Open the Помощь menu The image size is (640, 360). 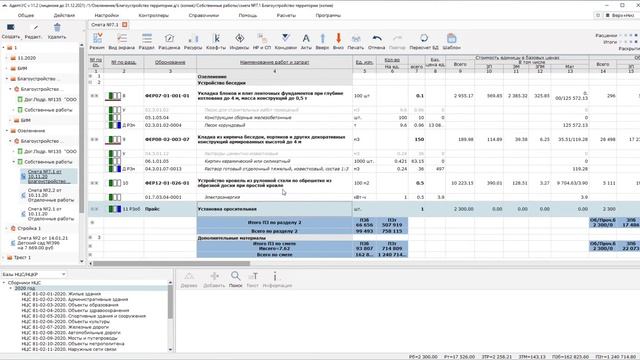click(248, 15)
